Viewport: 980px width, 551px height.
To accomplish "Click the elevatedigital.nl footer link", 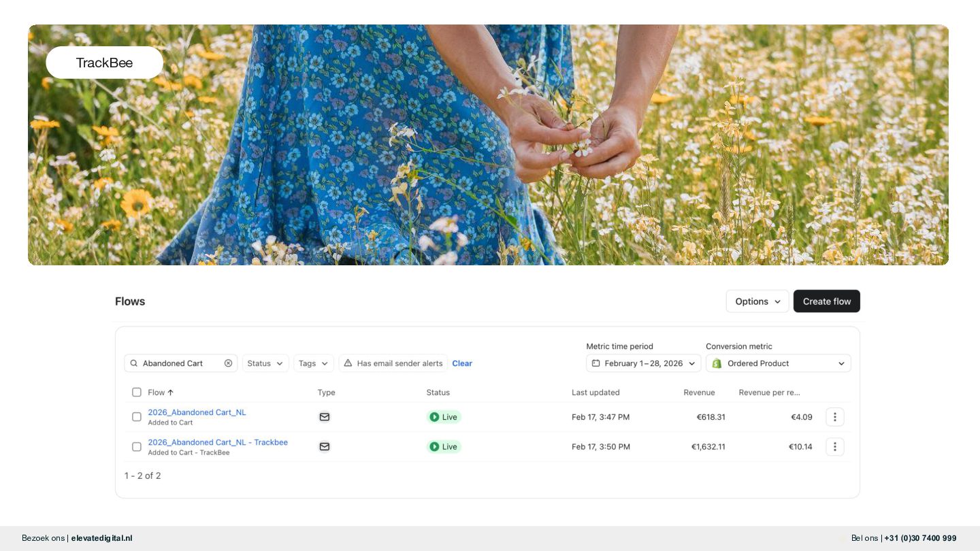I will (101, 538).
